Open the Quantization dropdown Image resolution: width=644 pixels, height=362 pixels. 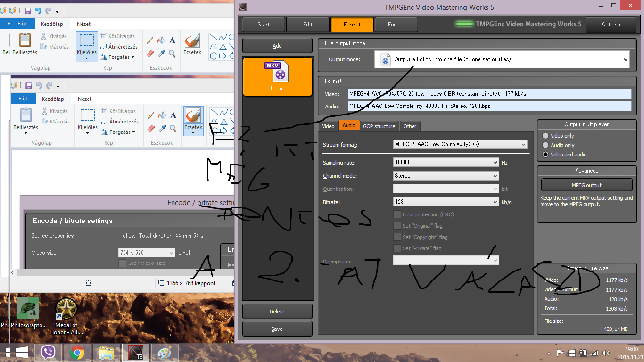pyautogui.click(x=446, y=189)
